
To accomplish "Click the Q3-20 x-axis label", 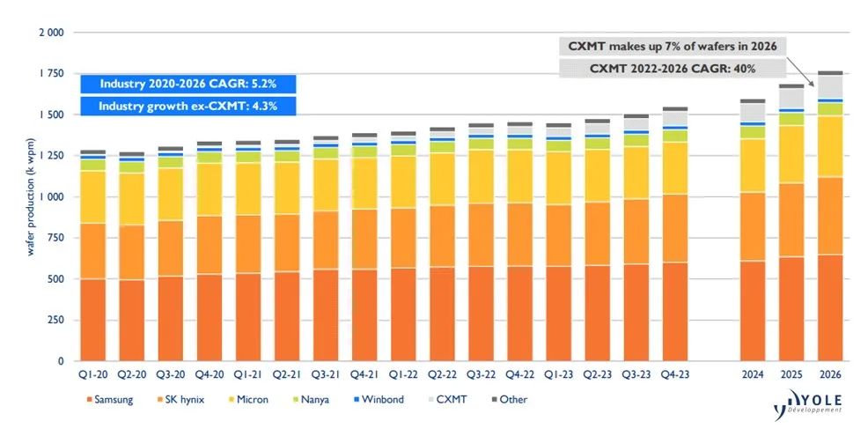I will point(171,374).
